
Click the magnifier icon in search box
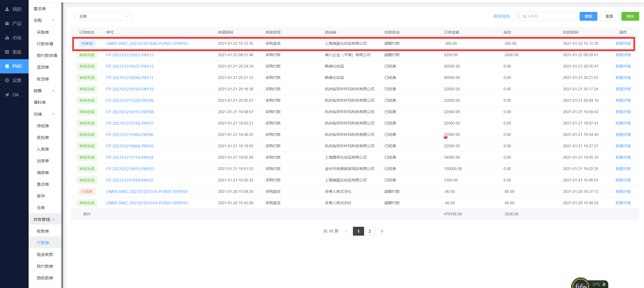pos(519,16)
